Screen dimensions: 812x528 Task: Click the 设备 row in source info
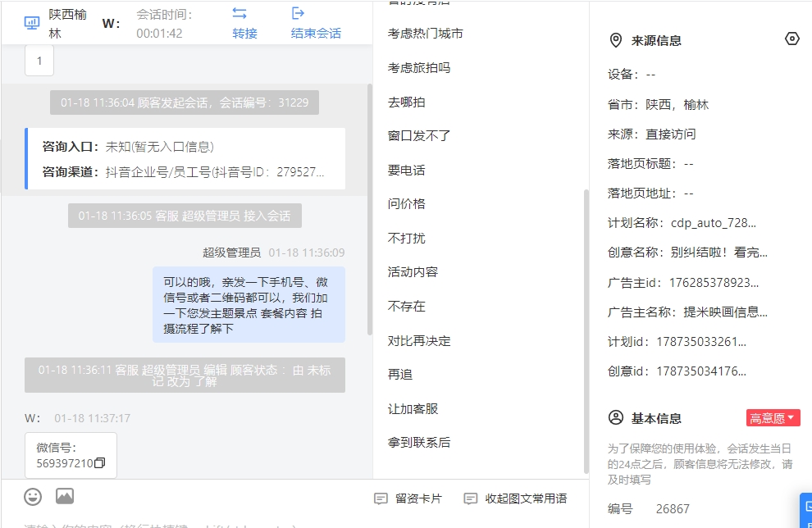632,75
